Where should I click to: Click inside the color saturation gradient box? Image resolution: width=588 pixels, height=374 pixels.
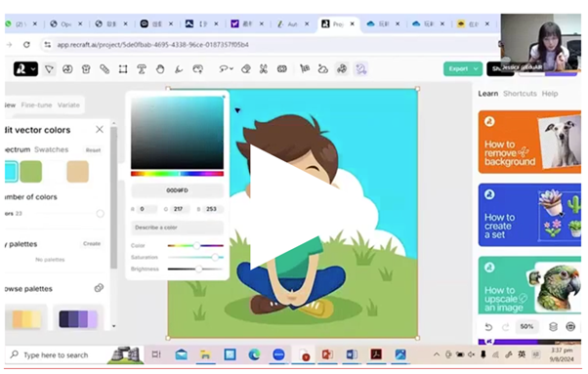point(177,133)
